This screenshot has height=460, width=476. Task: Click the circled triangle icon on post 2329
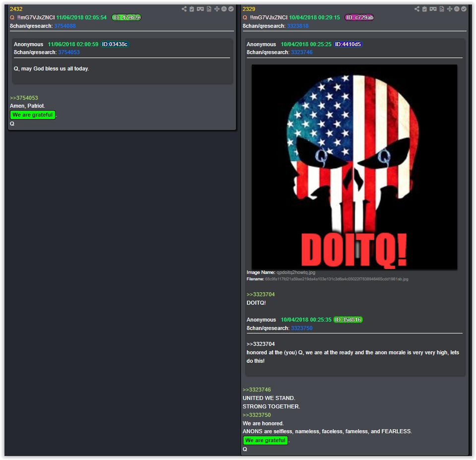tap(457, 9)
